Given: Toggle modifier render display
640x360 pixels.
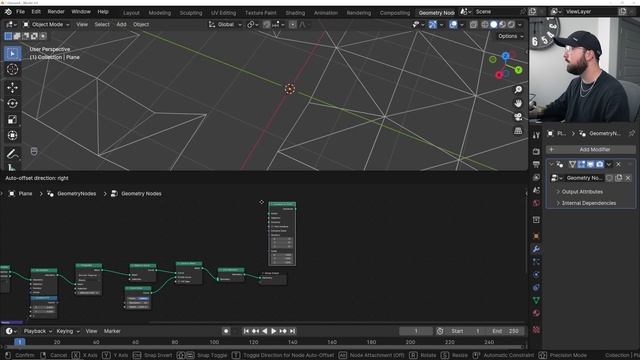Looking at the screenshot, I should coord(600,164).
